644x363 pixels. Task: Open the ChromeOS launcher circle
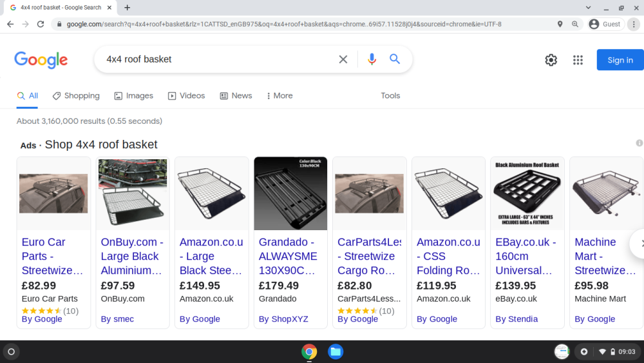[x=12, y=352]
